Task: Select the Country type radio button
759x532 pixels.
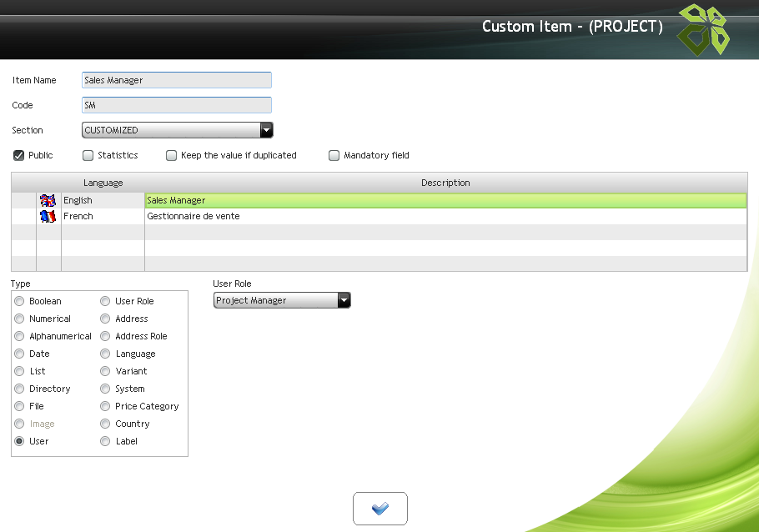Action: 105,424
